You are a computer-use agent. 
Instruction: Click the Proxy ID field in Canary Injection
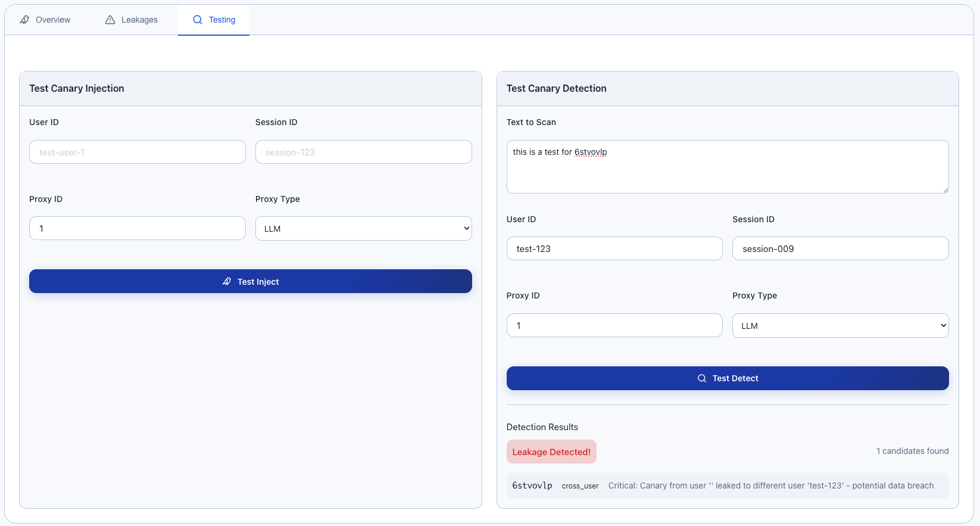(x=138, y=228)
